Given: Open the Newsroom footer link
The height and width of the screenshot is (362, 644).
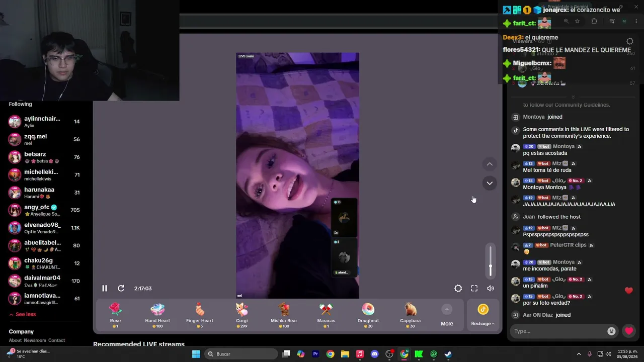Looking at the screenshot, I should click(x=35, y=340).
